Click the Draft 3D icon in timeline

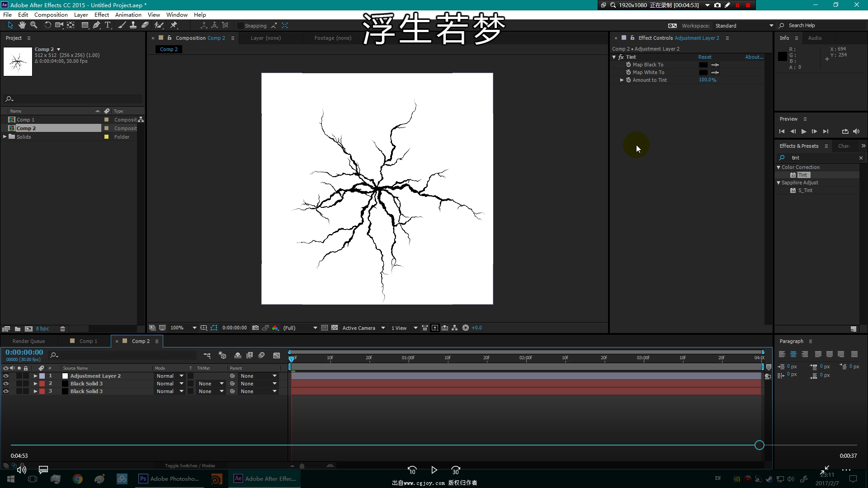(x=222, y=356)
